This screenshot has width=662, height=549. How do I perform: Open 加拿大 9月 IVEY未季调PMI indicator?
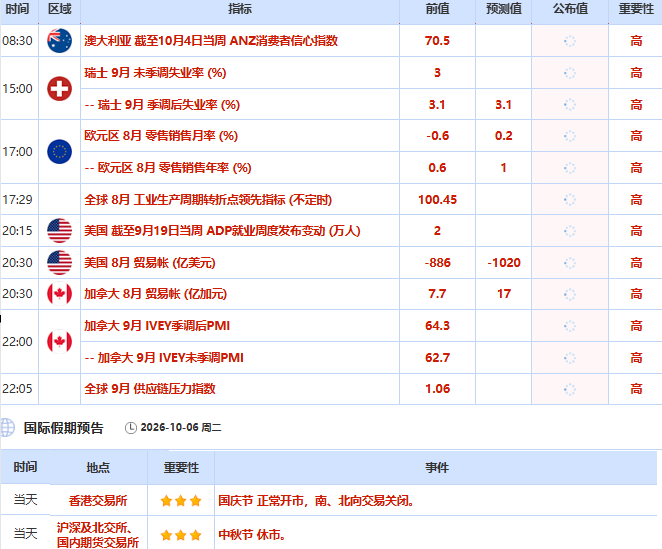[x=164, y=358]
